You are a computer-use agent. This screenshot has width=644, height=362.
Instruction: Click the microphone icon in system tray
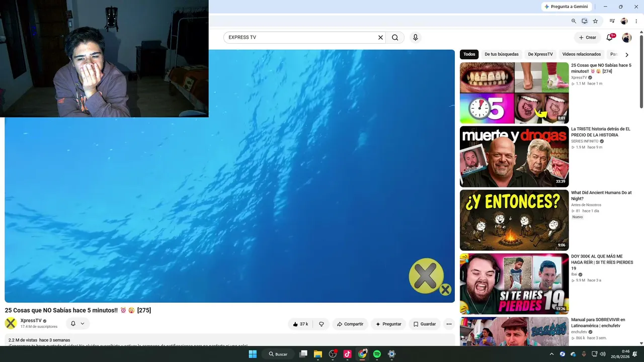(x=584, y=354)
